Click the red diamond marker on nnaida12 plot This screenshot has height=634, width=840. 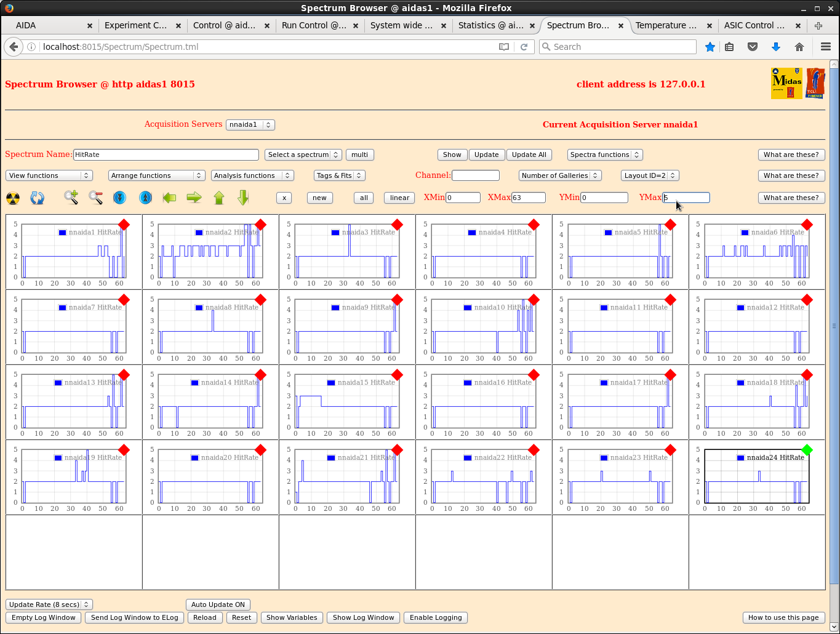pos(807,300)
